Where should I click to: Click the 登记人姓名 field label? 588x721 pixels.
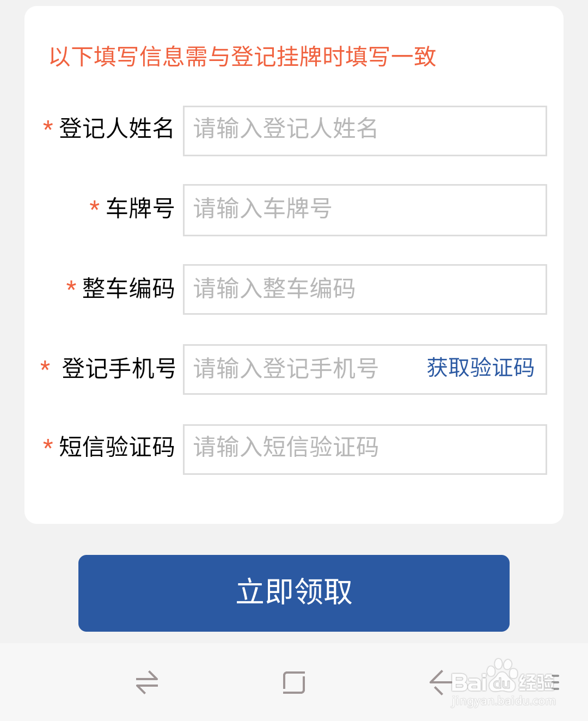coord(116,129)
